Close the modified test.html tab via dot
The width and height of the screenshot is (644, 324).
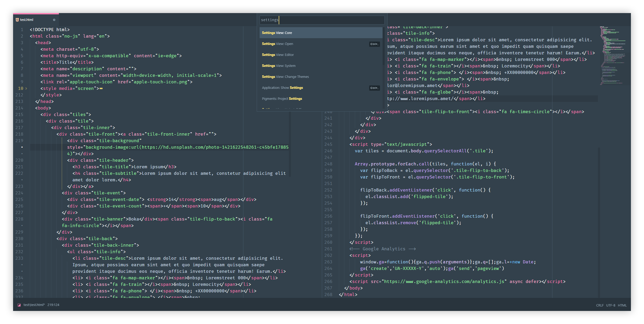coord(54,20)
